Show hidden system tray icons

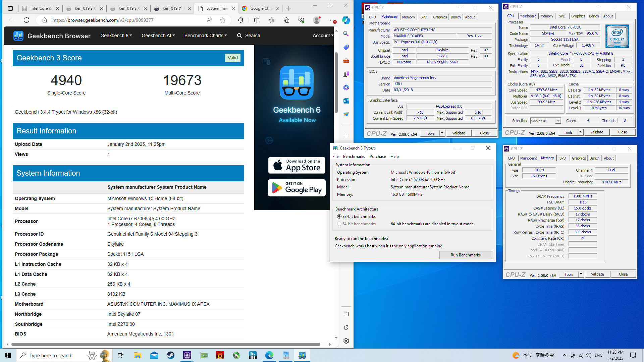point(565,355)
